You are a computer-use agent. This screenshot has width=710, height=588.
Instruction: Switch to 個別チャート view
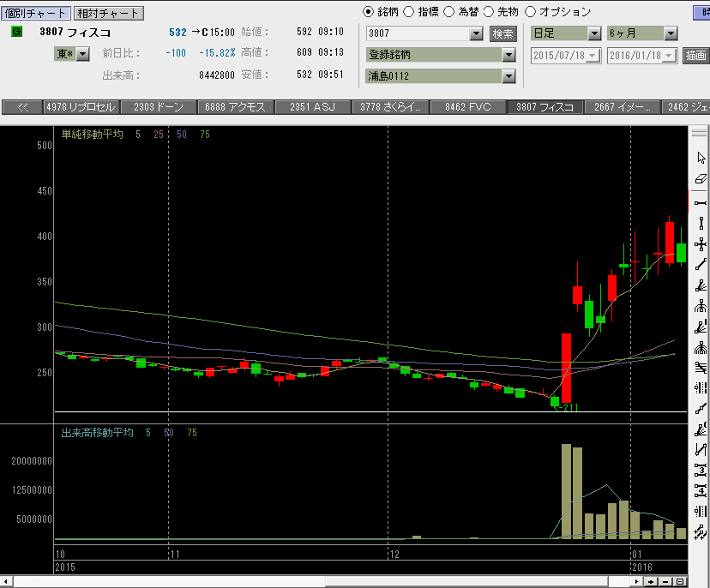click(36, 13)
